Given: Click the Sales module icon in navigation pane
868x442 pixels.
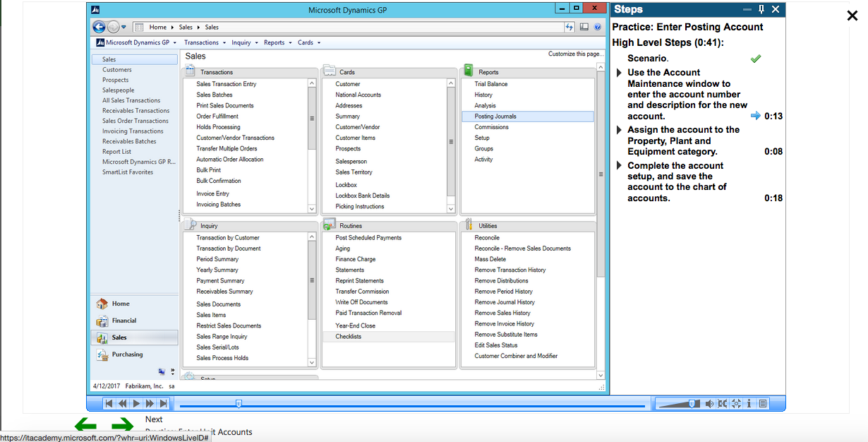Looking at the screenshot, I should click(102, 338).
